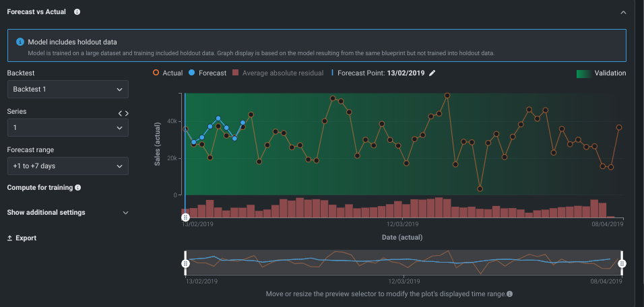Click info icon beside Compute for training

coord(78,187)
